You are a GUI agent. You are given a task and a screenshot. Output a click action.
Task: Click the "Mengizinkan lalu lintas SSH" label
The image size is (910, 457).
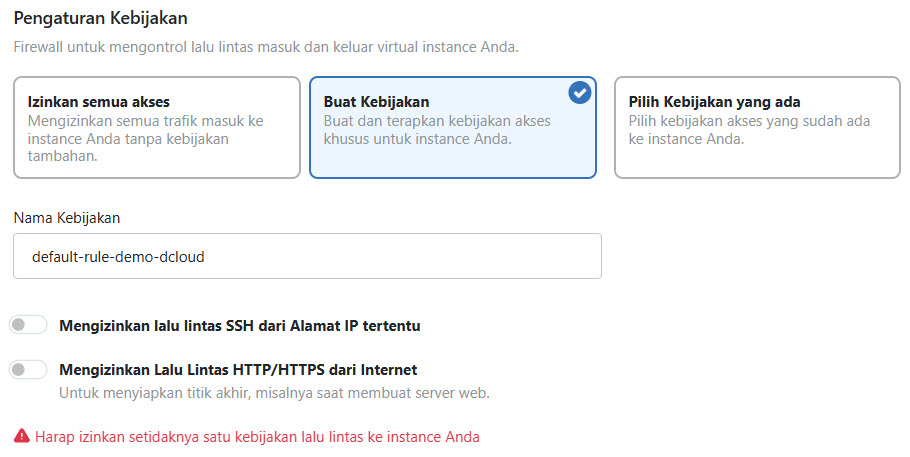coord(239,325)
